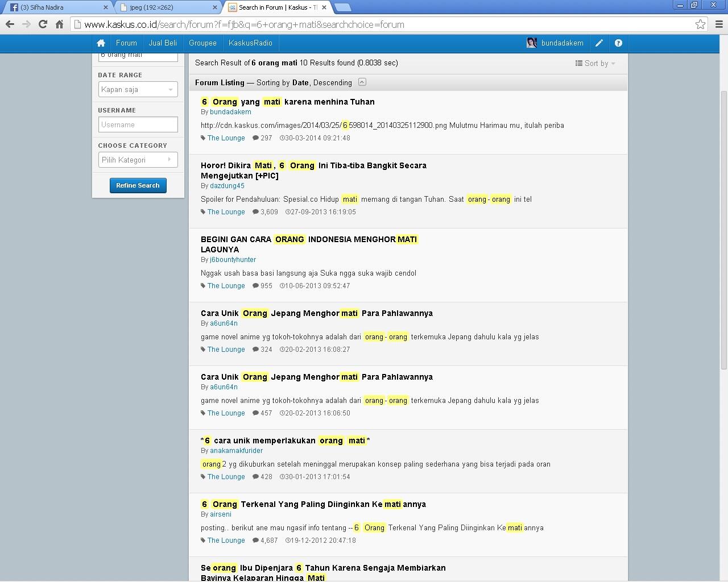Click The Lounge tag for 297 replies result
This screenshot has width=728, height=582.
pyautogui.click(x=226, y=138)
